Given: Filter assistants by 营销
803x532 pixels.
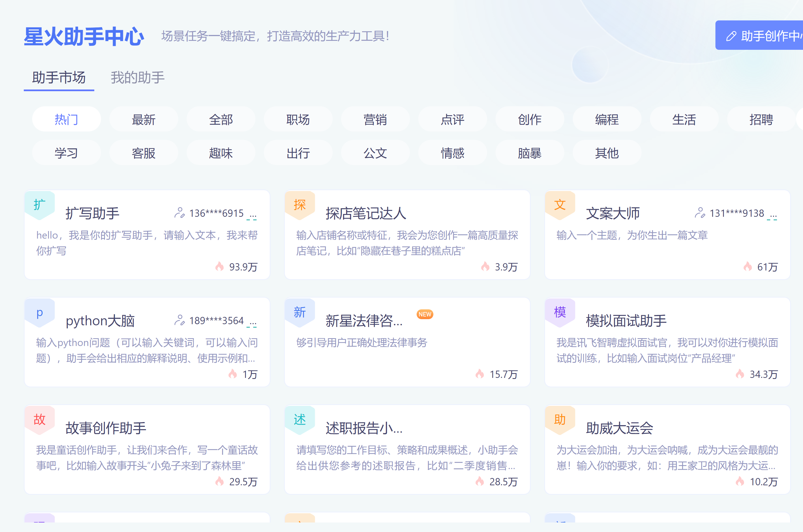Looking at the screenshot, I should pos(375,119).
